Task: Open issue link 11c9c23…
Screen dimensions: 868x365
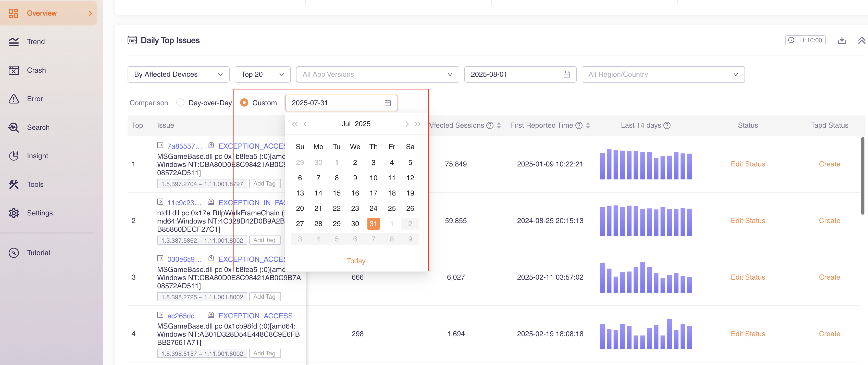Action: click(184, 203)
